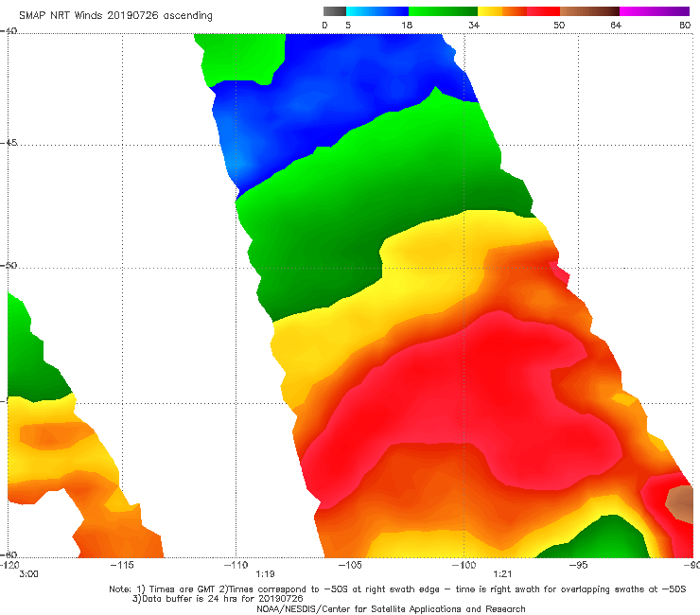Click the color bar label '50'

pyautogui.click(x=559, y=25)
